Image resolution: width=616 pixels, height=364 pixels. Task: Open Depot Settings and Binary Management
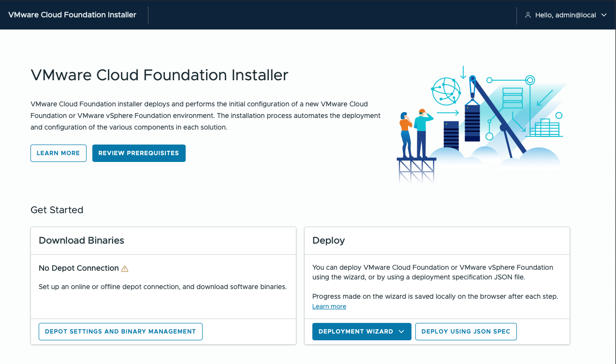pos(120,332)
